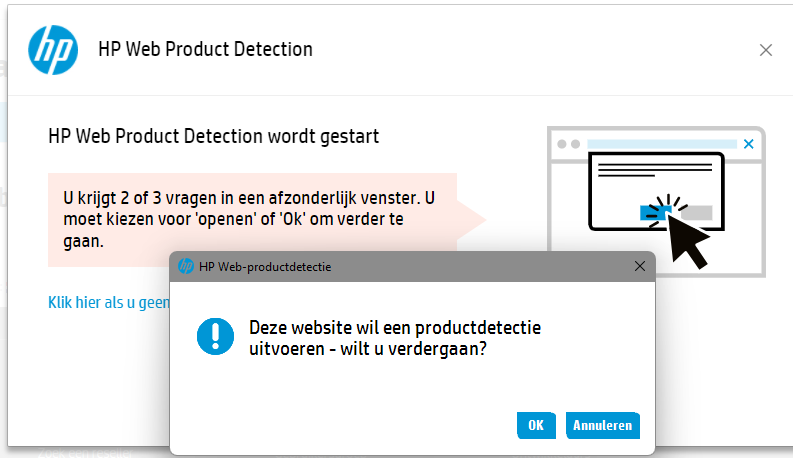The height and width of the screenshot is (458, 793).
Task: Click the pink '2 of 3 vragen' message box
Action: click(252, 217)
